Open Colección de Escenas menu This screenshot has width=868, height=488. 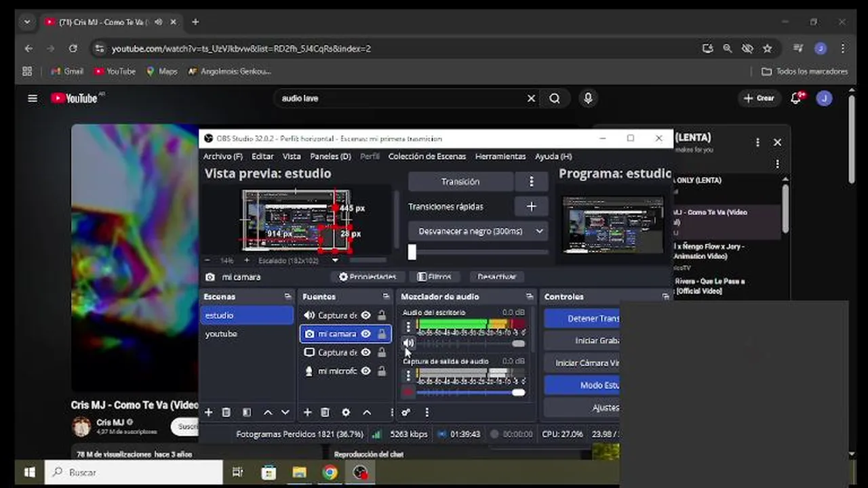[x=427, y=157]
